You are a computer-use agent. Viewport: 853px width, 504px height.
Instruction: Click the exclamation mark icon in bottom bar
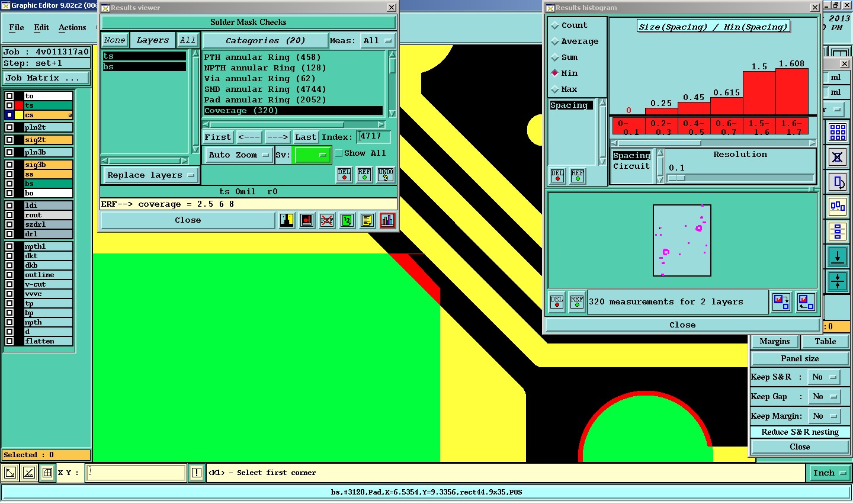point(197,473)
